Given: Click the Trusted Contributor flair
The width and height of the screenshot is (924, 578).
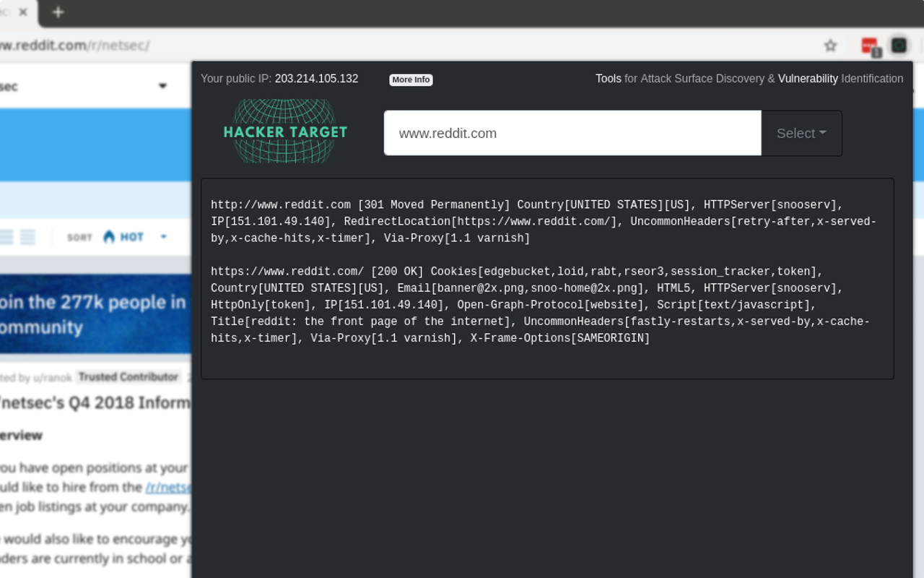Looking at the screenshot, I should (x=128, y=376).
